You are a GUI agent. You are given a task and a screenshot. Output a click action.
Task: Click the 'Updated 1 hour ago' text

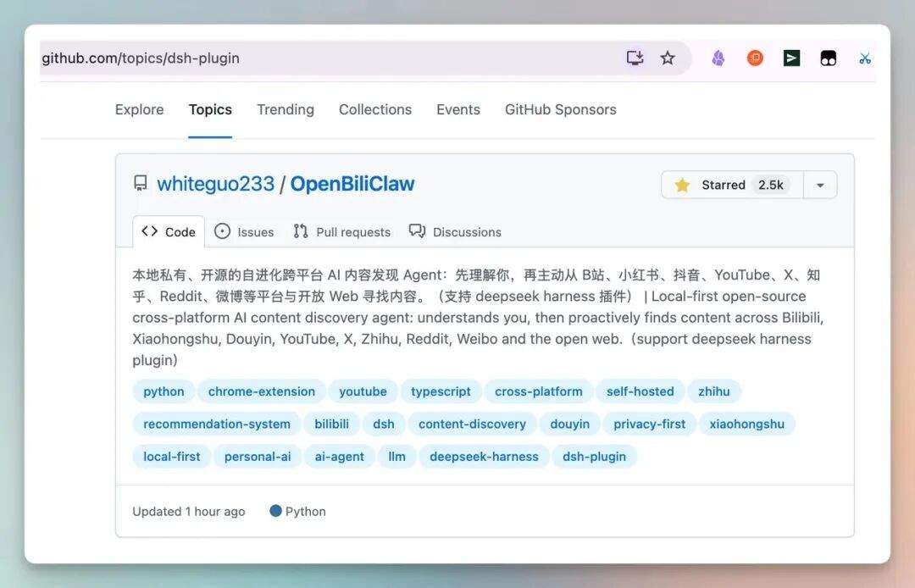[x=188, y=512]
